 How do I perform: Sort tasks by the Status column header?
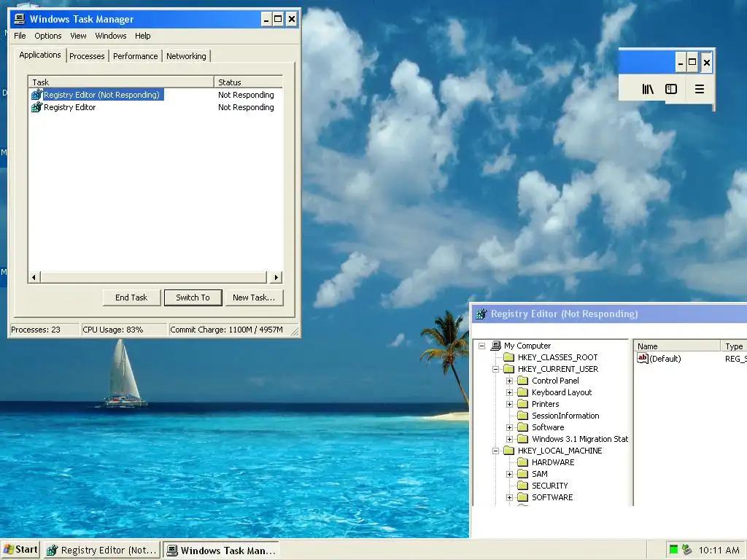(248, 82)
